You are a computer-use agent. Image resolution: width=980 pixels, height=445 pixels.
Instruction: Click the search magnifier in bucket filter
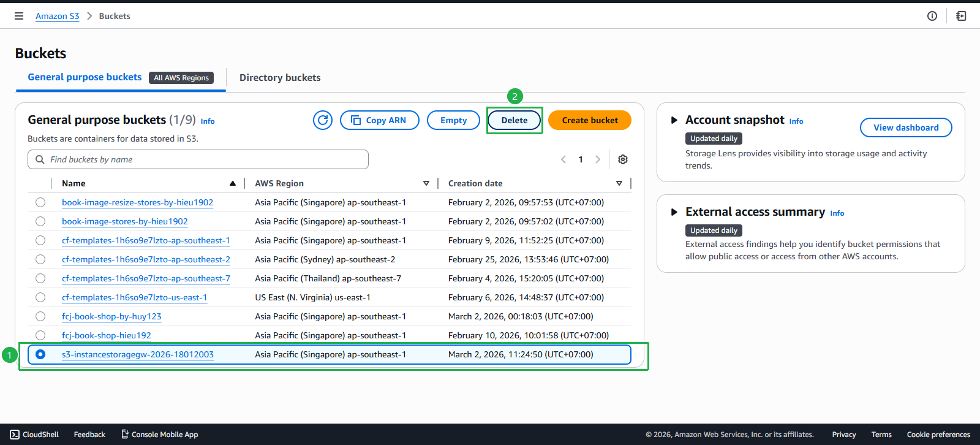point(40,159)
